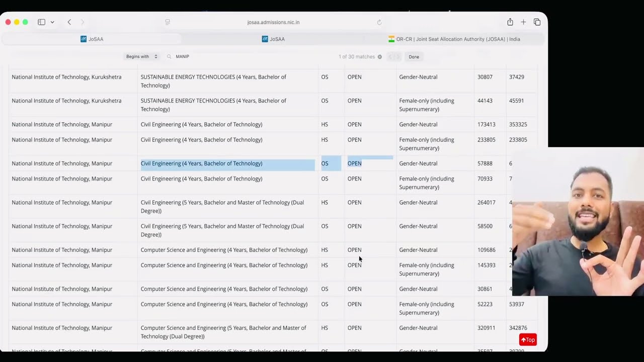Select the highlighted Civil Engineering OS row text

(x=201, y=163)
